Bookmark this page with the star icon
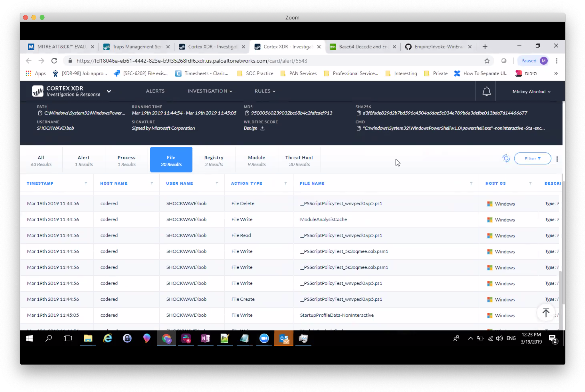 click(x=487, y=61)
